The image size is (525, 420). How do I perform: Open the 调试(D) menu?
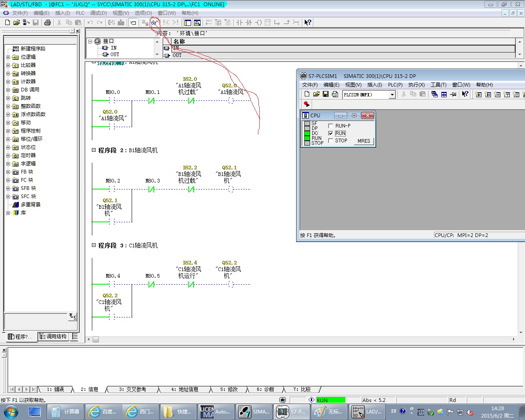(98, 13)
